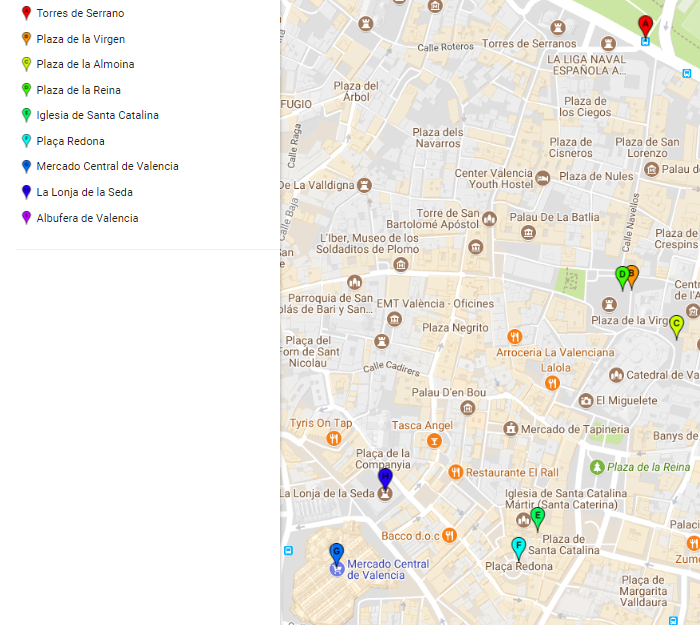
Task: Click orange marker B on the map
Action: [632, 275]
